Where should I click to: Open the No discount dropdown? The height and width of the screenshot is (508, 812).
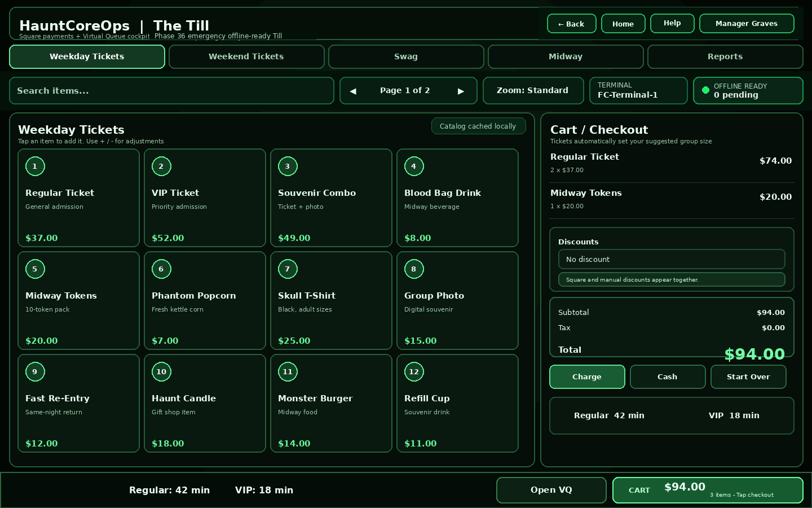pyautogui.click(x=672, y=259)
